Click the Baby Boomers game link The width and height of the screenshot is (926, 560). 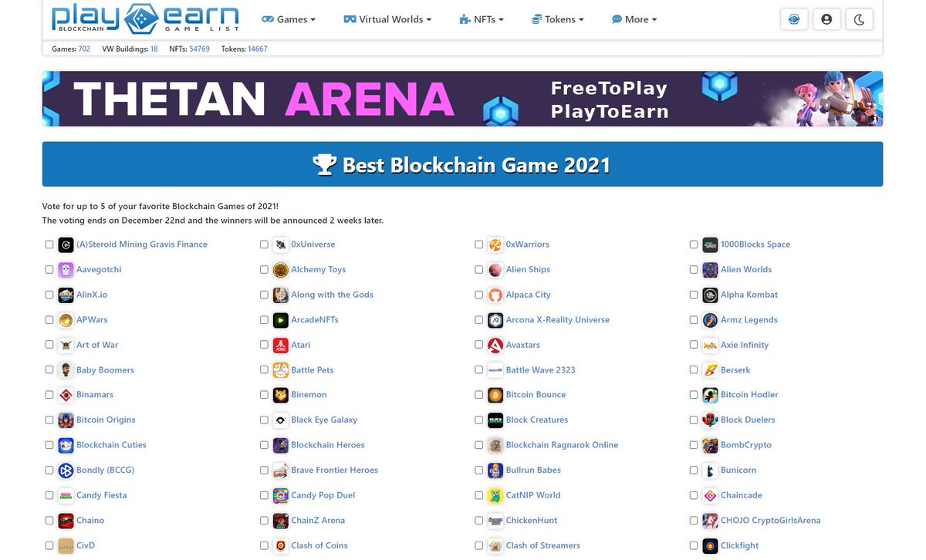pos(105,370)
